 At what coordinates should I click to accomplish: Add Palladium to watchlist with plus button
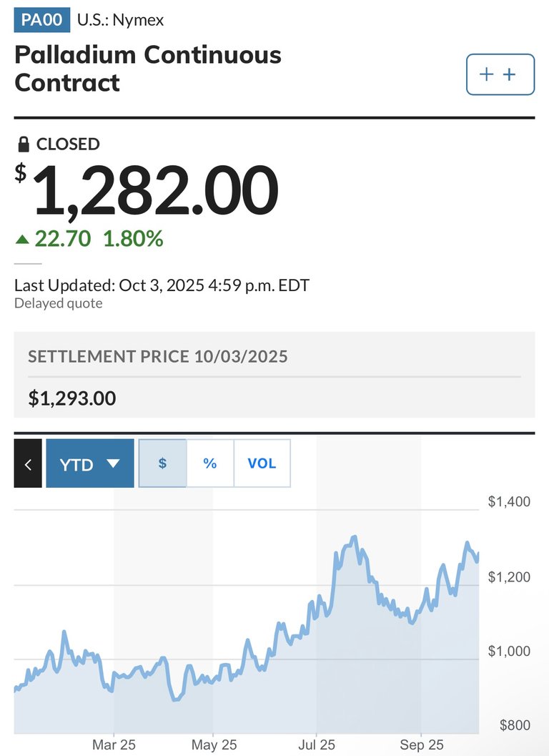coord(500,74)
